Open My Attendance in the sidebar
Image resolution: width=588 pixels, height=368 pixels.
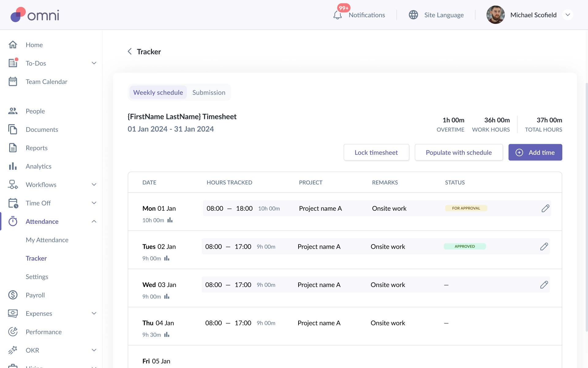click(x=47, y=240)
